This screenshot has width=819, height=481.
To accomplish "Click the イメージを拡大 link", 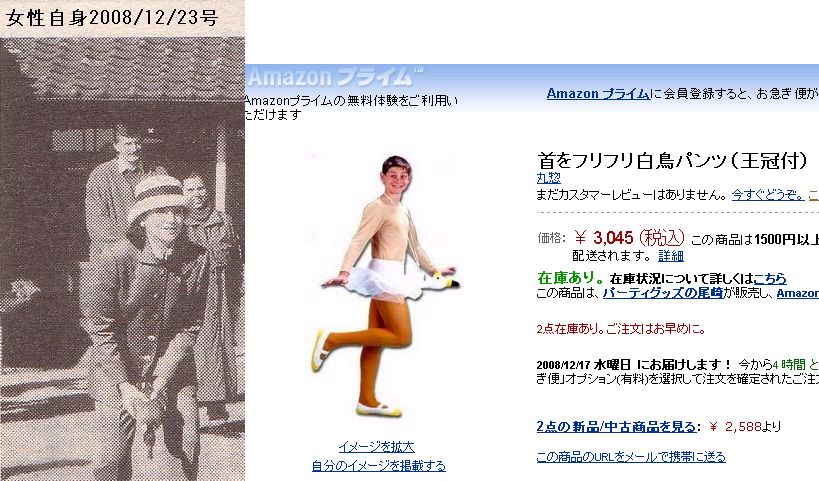I will coord(377,447).
